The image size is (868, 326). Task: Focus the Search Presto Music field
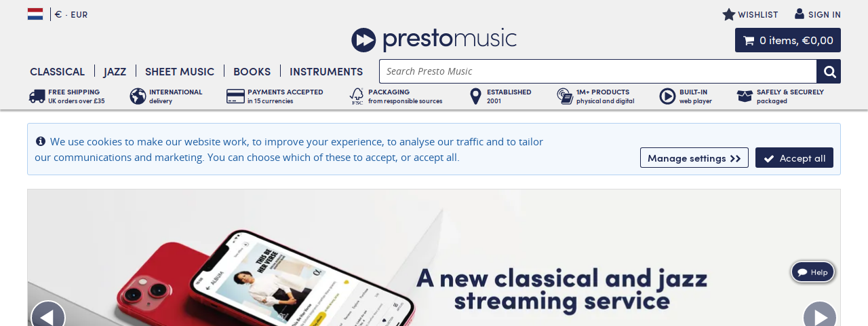click(x=597, y=71)
